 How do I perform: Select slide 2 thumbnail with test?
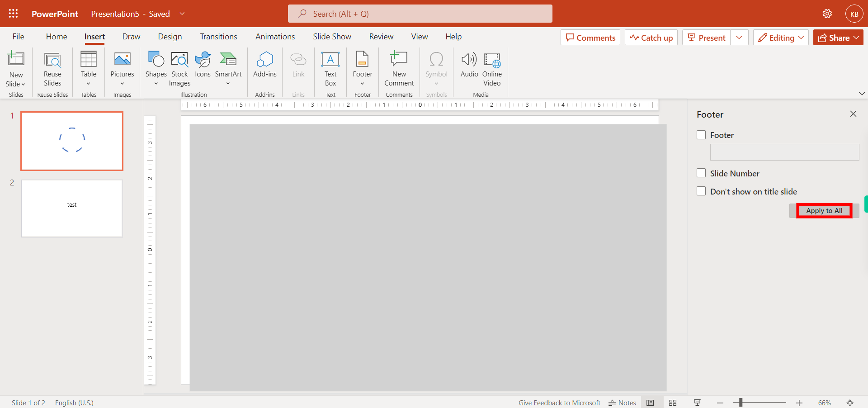[72, 209]
